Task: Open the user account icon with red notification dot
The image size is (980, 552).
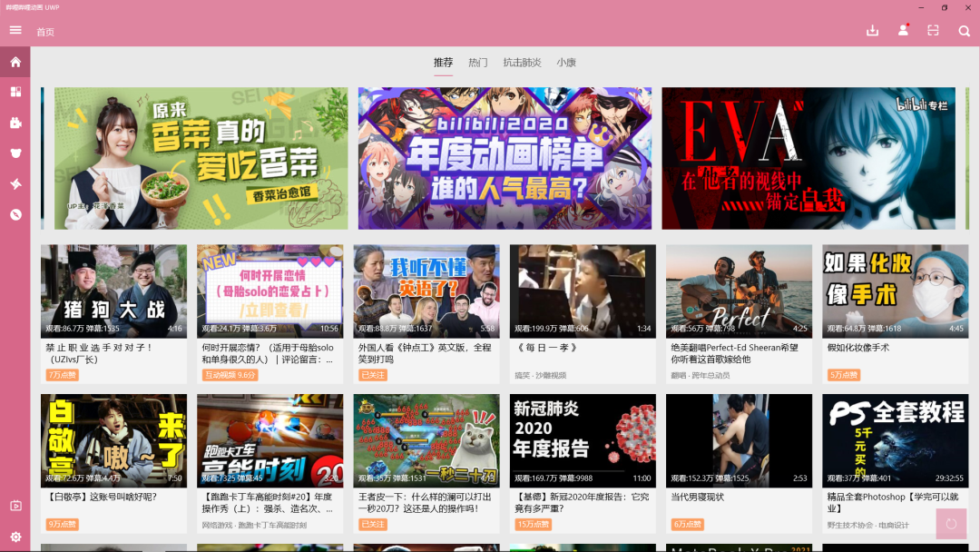Action: pos(902,30)
